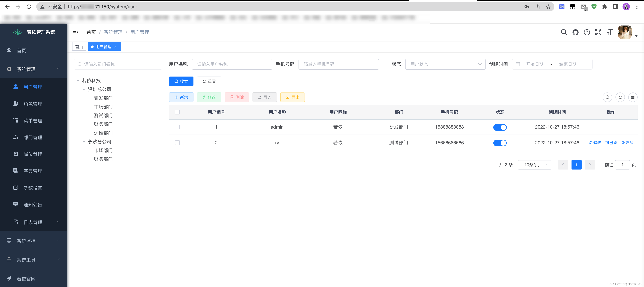Screen dimensions: 644x287
Task: Click the 请输入用户名称 input field
Action: (232, 64)
